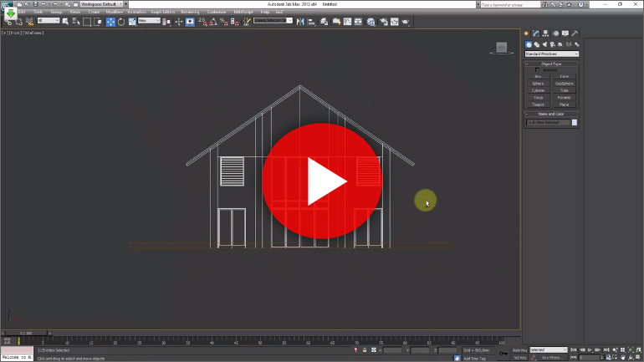Viewport: 644px width, 362px height.
Task: Open Select by Name dialog
Action: (x=76, y=22)
